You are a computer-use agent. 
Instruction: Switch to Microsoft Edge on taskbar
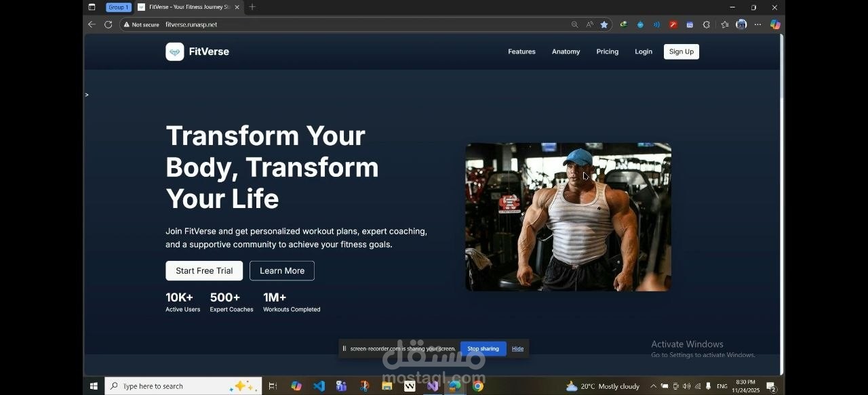click(455, 386)
